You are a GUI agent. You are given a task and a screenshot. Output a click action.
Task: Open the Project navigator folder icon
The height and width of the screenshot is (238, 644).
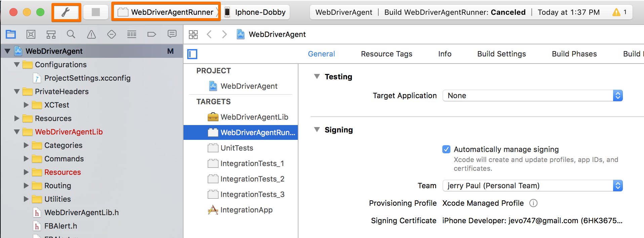(x=11, y=34)
